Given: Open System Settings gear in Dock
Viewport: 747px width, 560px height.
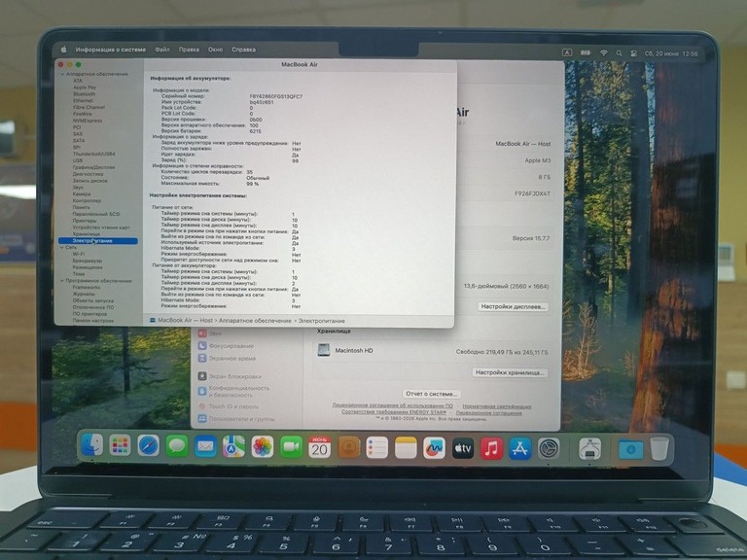Looking at the screenshot, I should [549, 448].
